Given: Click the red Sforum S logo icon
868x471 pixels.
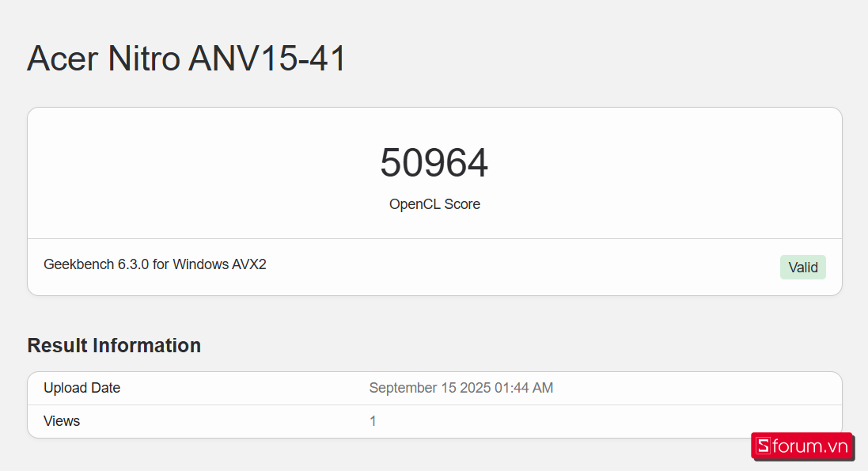Looking at the screenshot, I should [763, 446].
